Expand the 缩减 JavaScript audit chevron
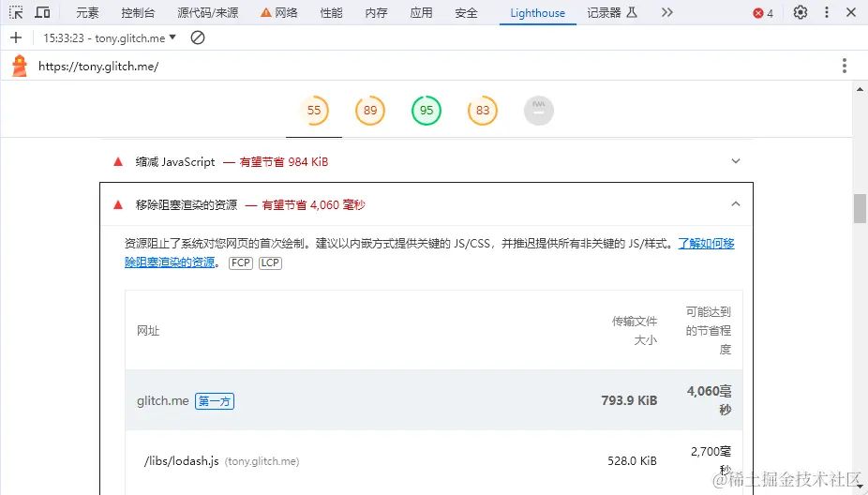This screenshot has height=495, width=868. (x=736, y=161)
